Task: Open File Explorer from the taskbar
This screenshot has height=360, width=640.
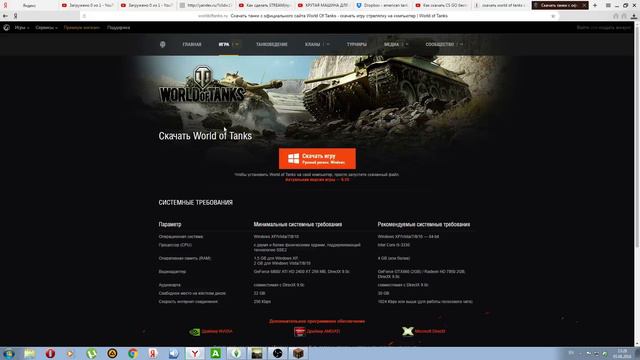Action: point(29,353)
